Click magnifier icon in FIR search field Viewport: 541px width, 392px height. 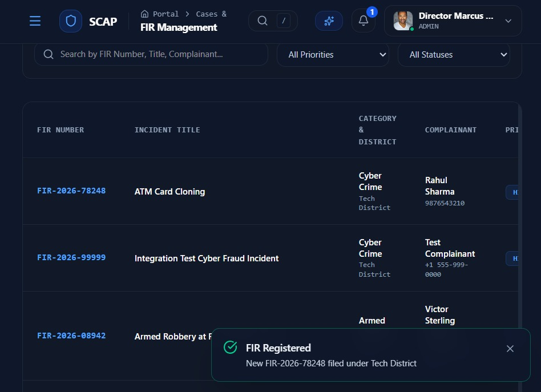[49, 54]
